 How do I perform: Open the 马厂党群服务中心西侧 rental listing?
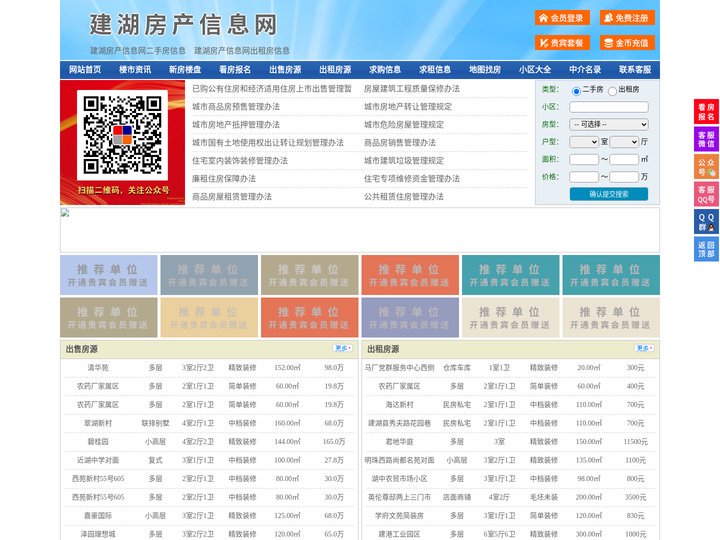point(399,368)
